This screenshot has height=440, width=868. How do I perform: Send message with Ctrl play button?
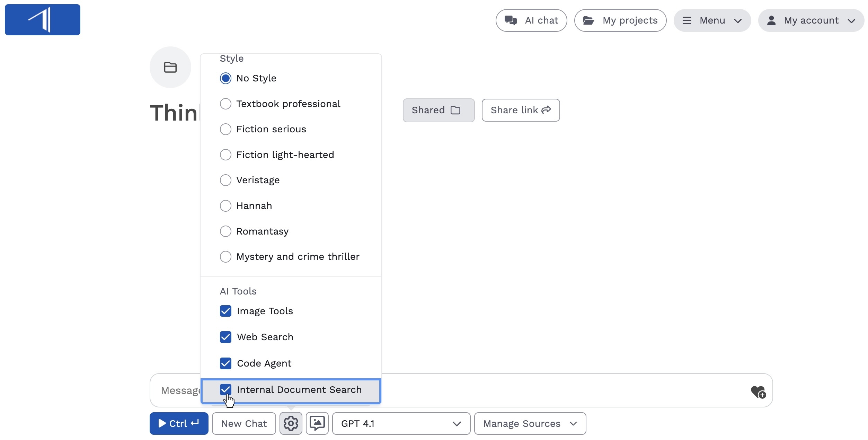[x=179, y=423]
